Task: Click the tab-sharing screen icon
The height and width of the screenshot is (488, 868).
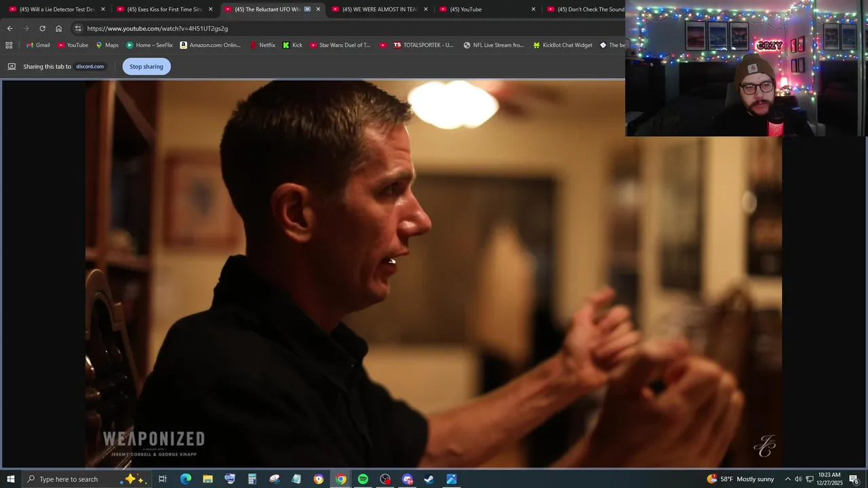Action: [x=12, y=66]
